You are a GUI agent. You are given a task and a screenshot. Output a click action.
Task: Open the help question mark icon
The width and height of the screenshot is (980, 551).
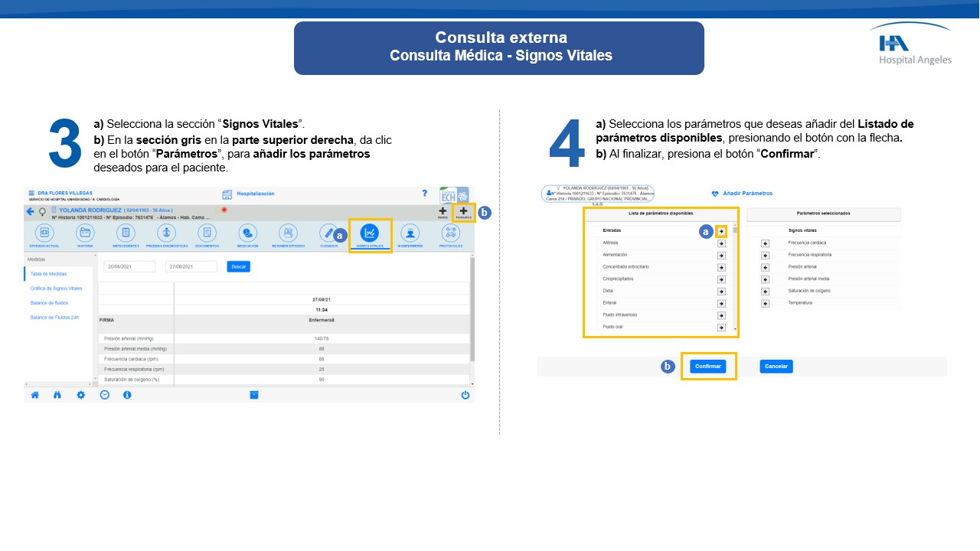425,194
